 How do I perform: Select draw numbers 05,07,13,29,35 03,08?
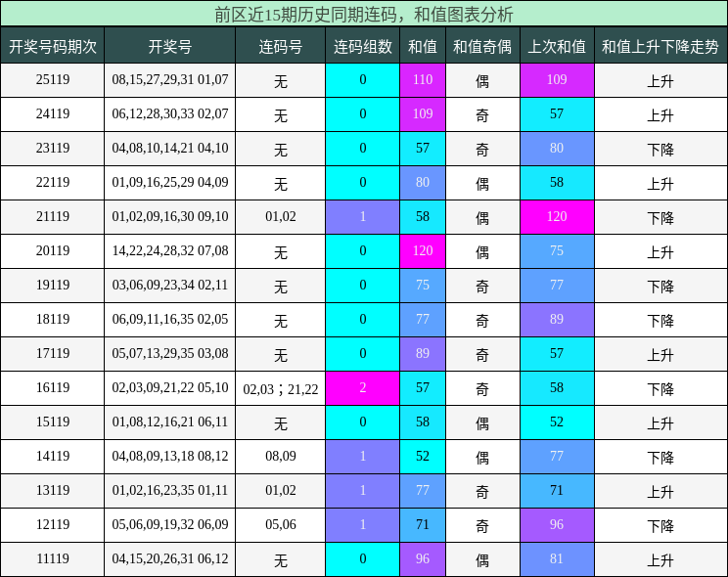[170, 354]
